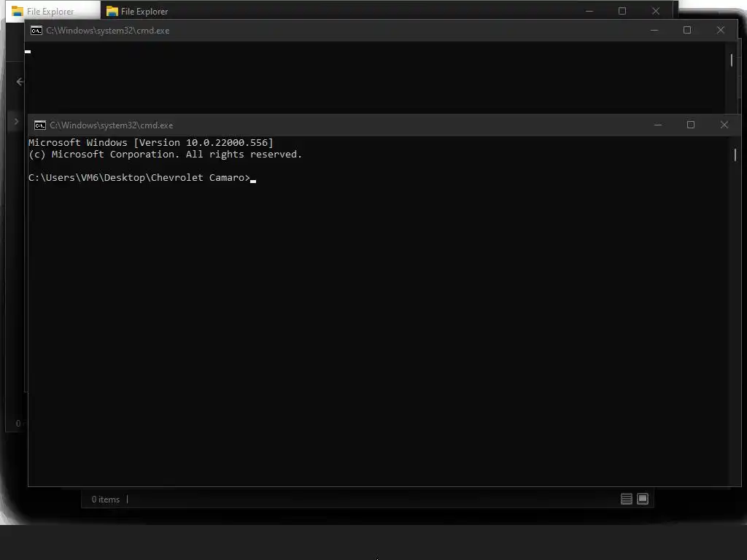
Task: Maximize the front cmd.exe window
Action: click(x=691, y=125)
